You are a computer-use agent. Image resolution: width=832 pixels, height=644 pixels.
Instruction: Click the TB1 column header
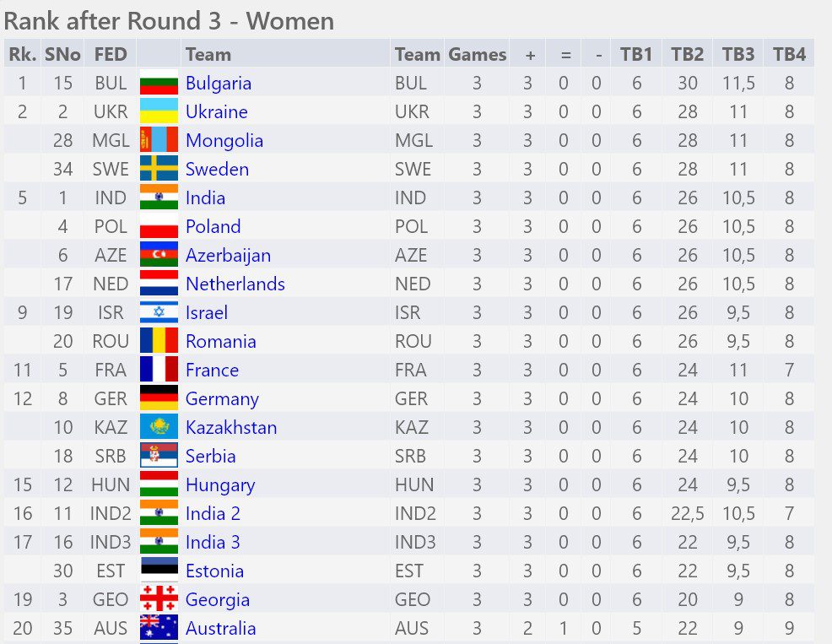coord(635,54)
